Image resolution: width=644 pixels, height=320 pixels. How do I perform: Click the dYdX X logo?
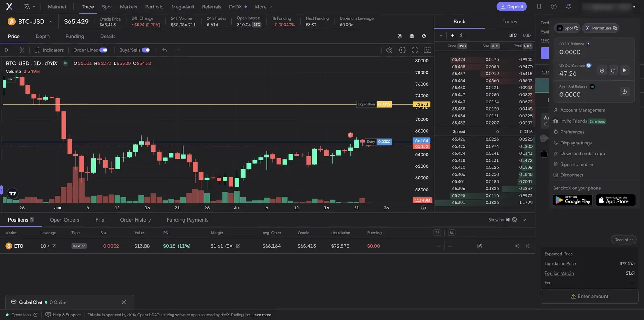tap(9, 6)
